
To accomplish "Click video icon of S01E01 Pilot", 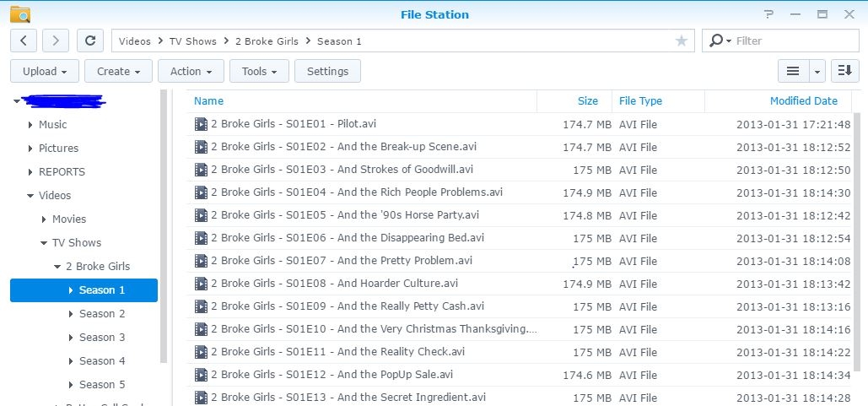I will click(x=201, y=124).
